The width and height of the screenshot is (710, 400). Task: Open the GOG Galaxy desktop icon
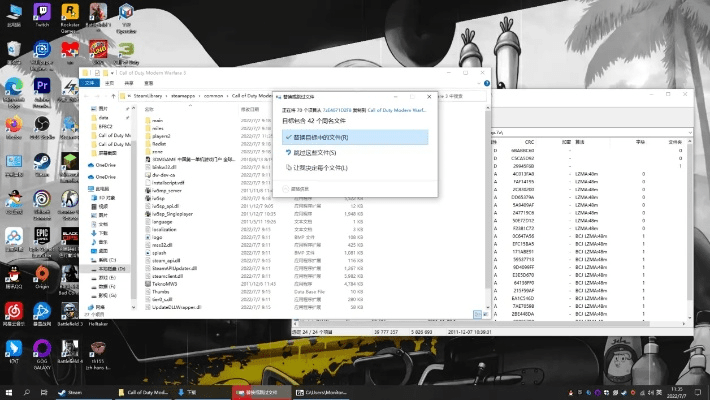pyautogui.click(x=42, y=350)
